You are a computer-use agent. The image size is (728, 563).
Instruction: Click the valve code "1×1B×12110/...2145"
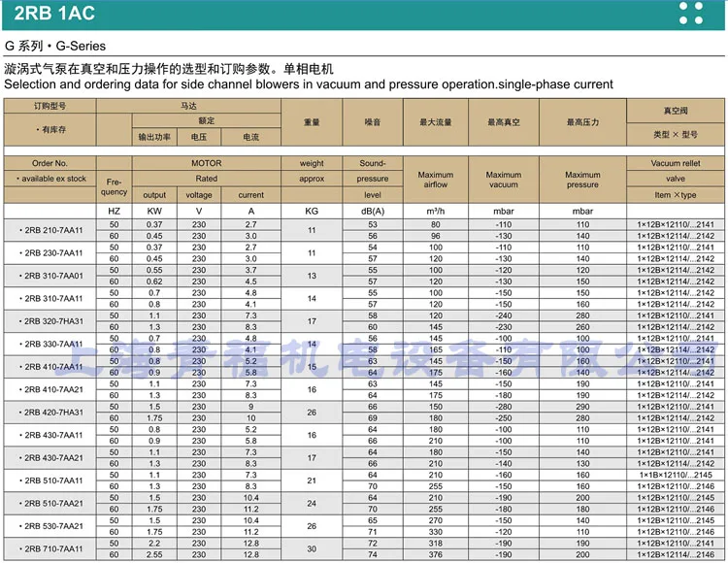pos(676,475)
